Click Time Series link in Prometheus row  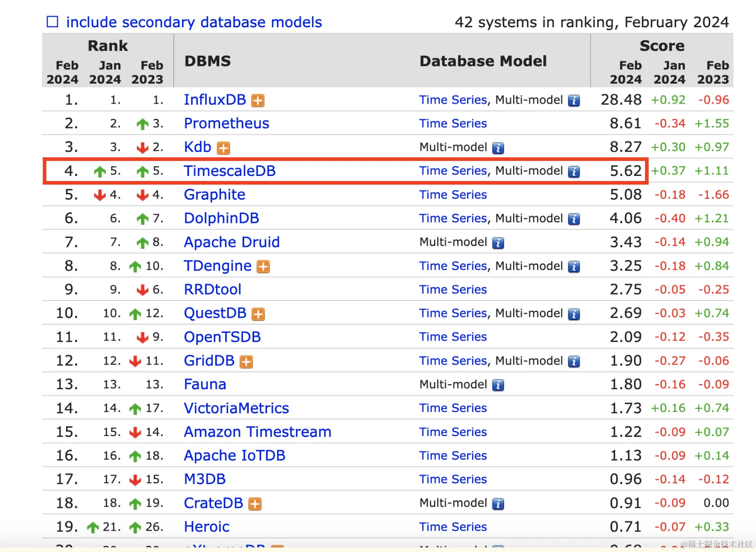point(453,123)
